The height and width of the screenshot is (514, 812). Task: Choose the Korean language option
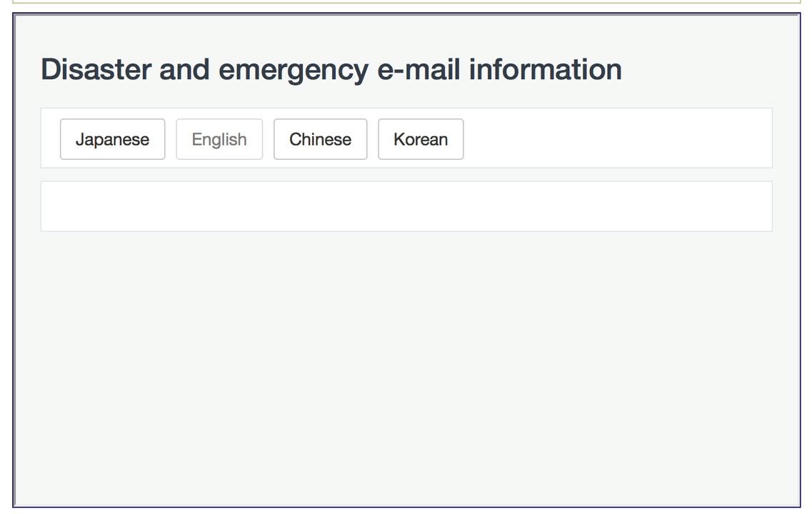pyautogui.click(x=421, y=139)
